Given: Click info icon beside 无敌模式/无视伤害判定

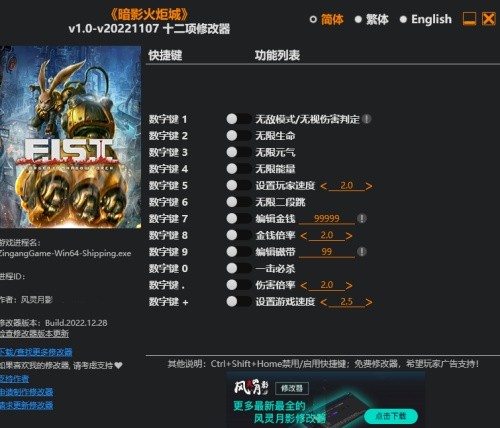Looking at the screenshot, I should (367, 119).
